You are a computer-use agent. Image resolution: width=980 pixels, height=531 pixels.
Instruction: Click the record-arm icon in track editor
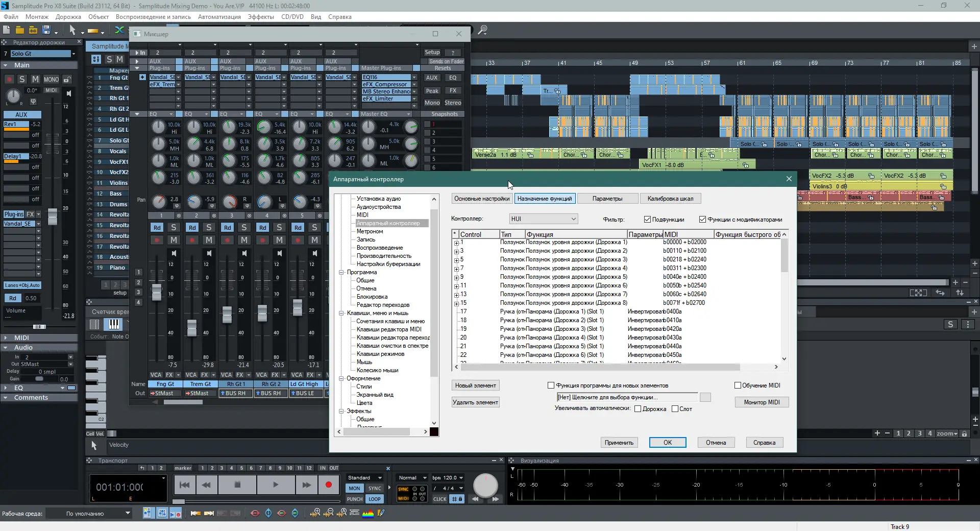9,80
